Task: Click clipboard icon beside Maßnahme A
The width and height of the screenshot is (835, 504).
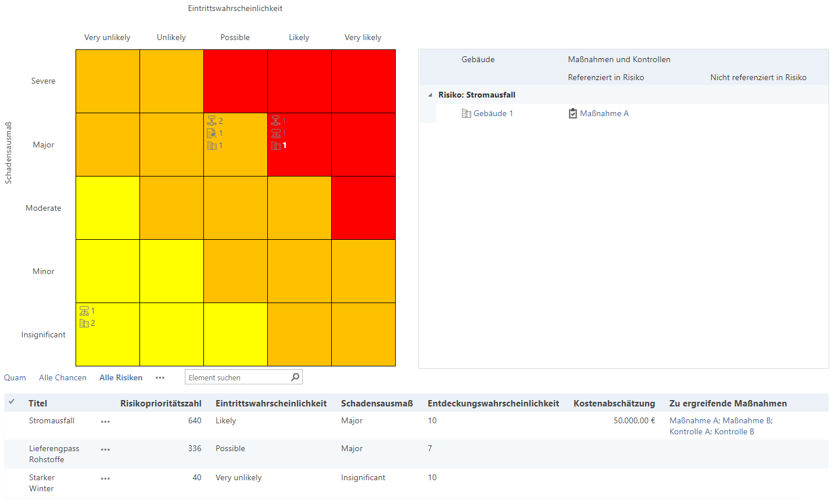Action: [573, 113]
